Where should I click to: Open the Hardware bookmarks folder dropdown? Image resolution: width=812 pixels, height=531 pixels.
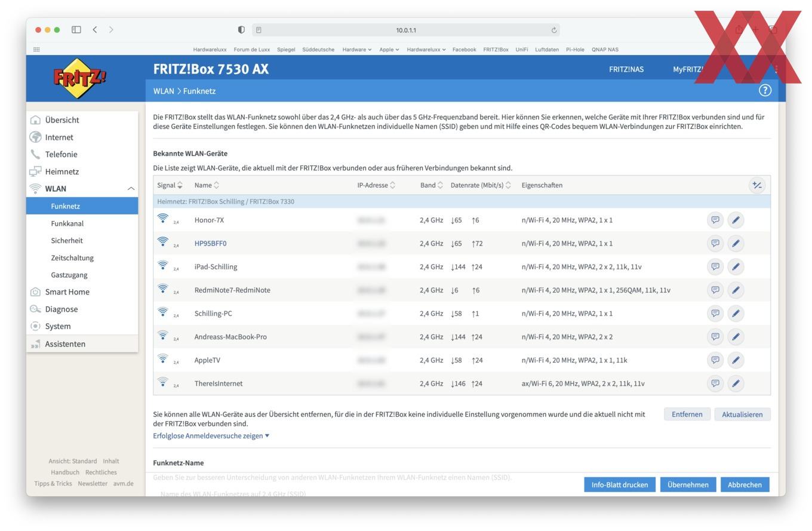point(356,49)
